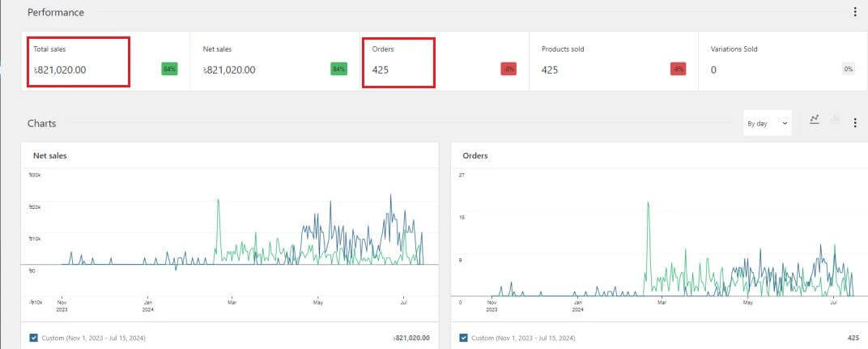
Task: Click the Orders -8% change badge
Action: pyautogui.click(x=508, y=70)
